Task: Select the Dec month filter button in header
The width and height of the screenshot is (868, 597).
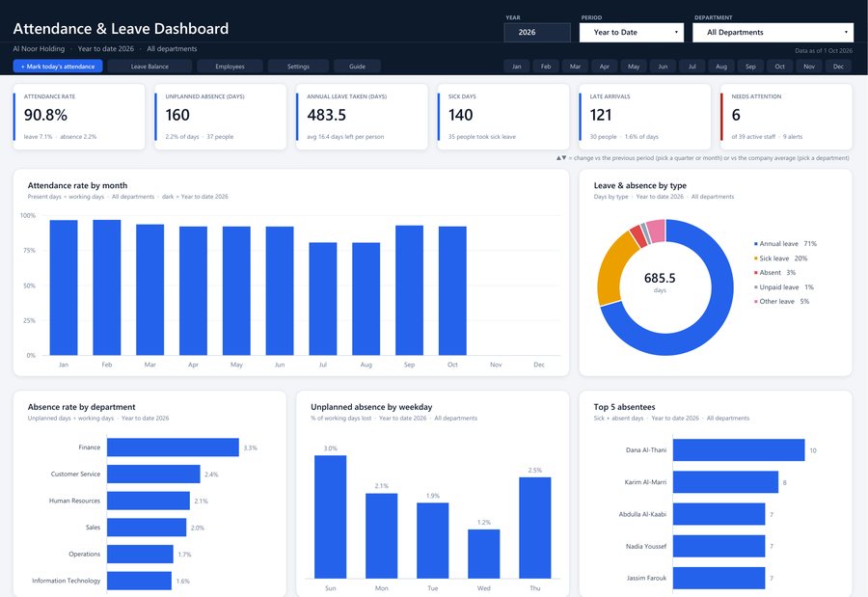Action: tap(839, 67)
